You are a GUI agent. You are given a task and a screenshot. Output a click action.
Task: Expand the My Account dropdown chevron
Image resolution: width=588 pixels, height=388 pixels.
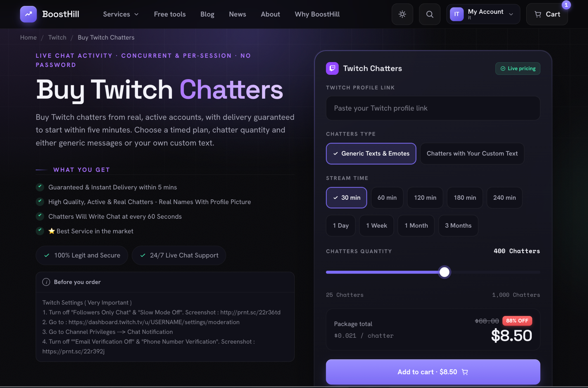click(511, 14)
